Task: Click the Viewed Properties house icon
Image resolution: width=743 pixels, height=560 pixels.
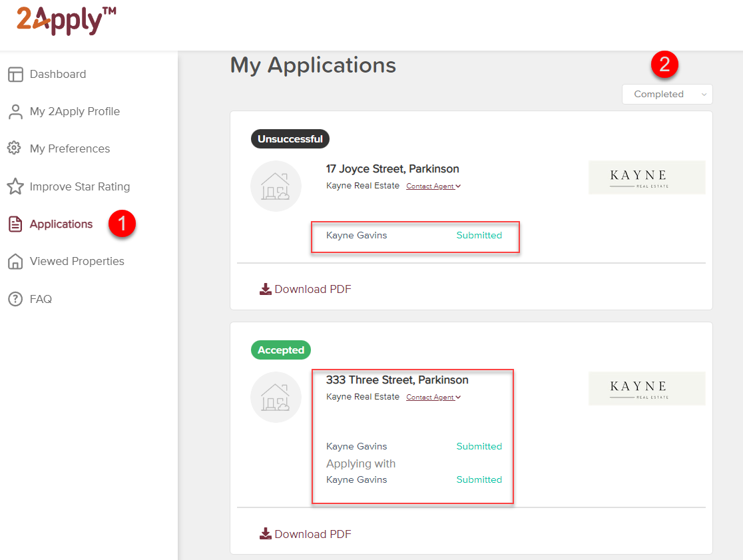Action: coord(15,262)
